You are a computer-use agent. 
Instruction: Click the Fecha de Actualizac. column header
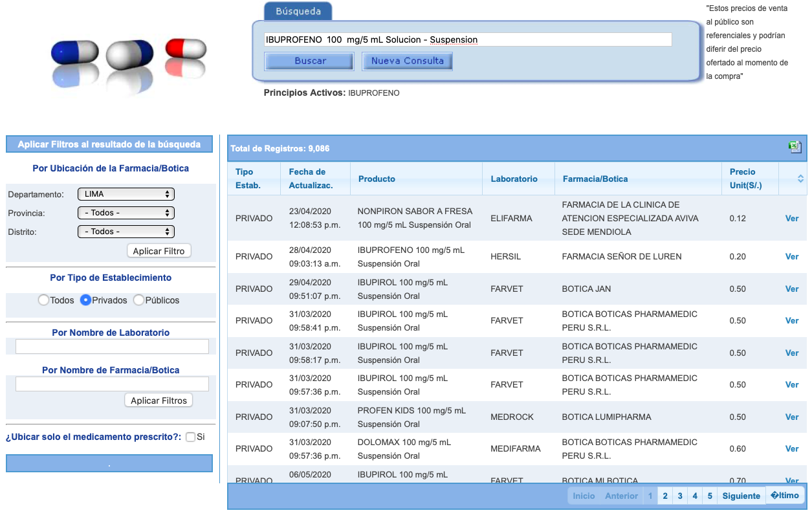coord(315,179)
